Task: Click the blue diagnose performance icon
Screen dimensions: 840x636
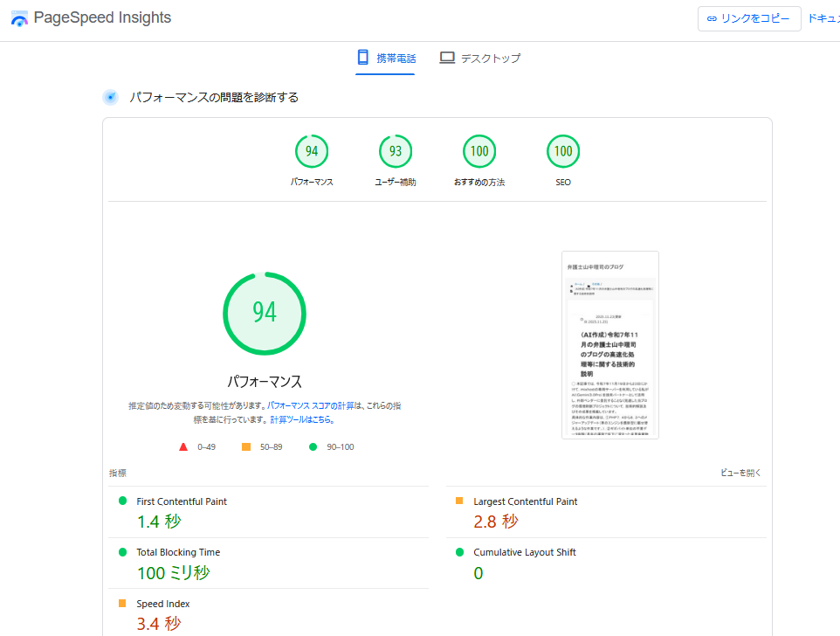Action: tap(110, 97)
